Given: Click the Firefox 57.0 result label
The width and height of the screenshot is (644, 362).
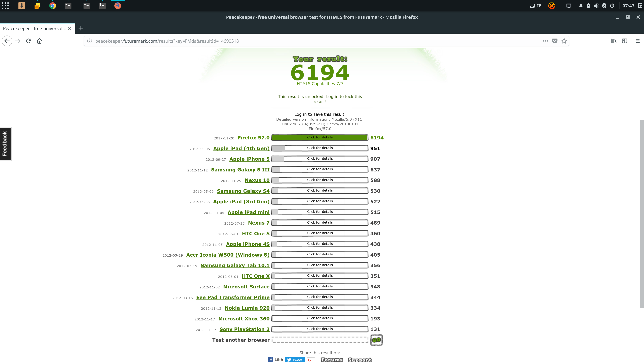Looking at the screenshot, I should [x=253, y=138].
